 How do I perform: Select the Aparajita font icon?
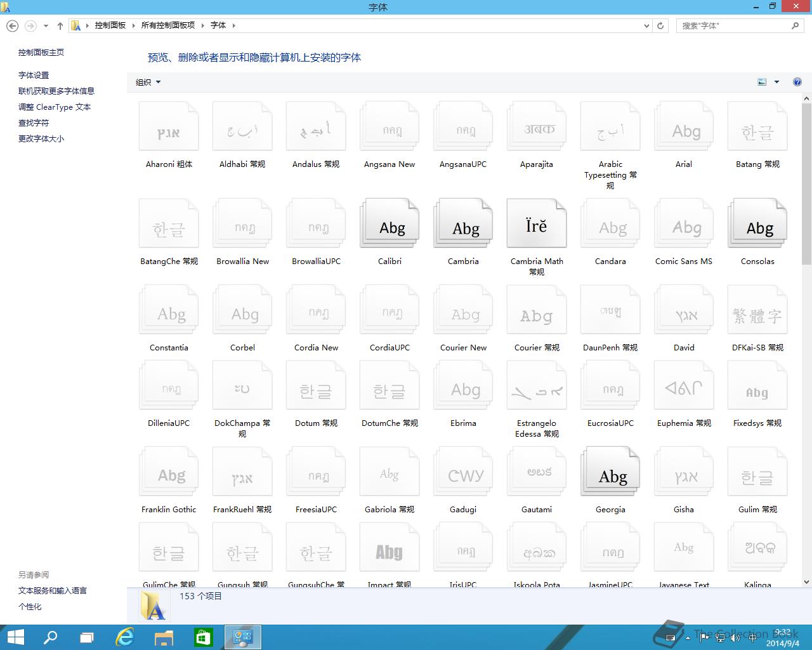tap(537, 126)
